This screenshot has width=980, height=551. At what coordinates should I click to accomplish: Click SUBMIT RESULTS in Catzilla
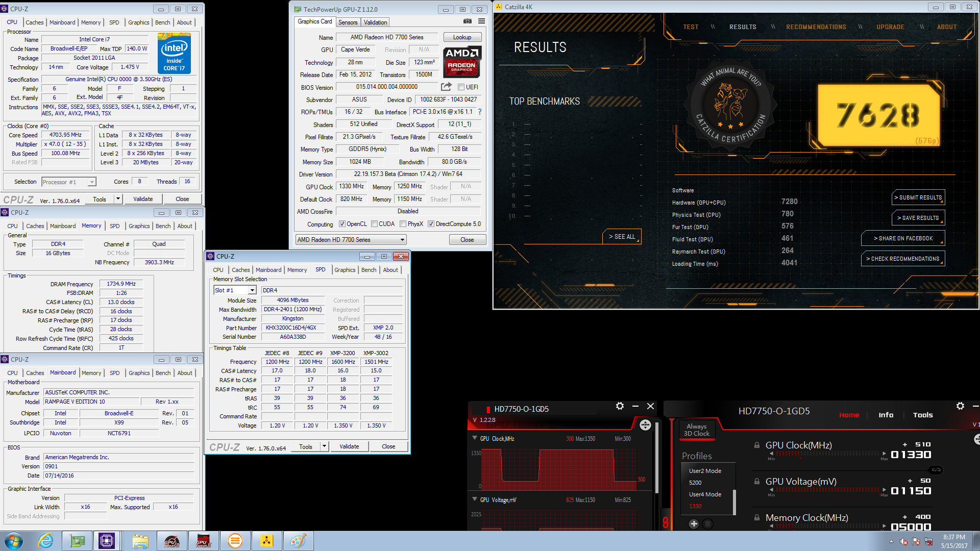tap(918, 197)
